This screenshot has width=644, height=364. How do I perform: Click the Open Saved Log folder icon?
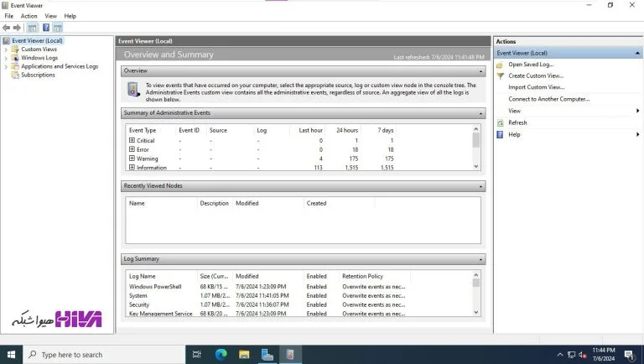(x=500, y=65)
